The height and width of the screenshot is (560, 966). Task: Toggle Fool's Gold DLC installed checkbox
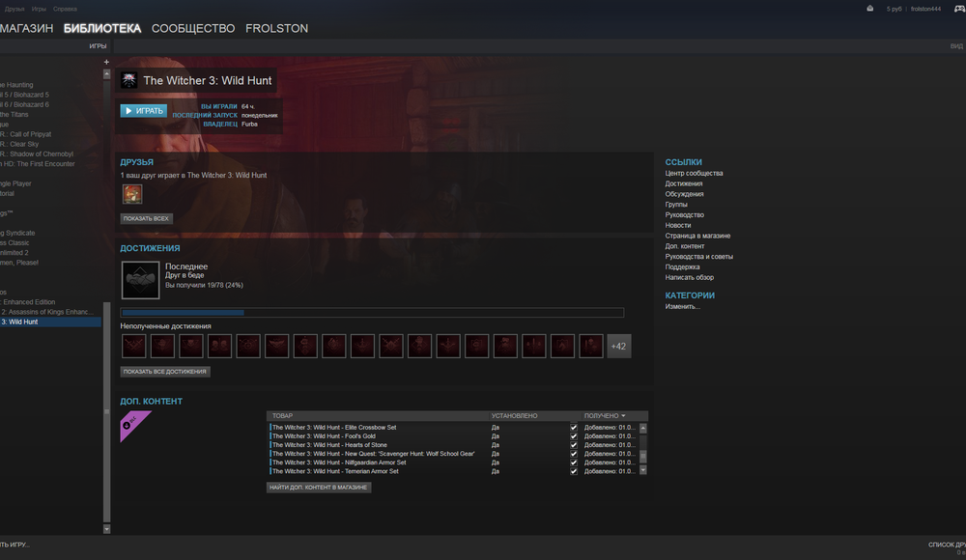(x=574, y=436)
